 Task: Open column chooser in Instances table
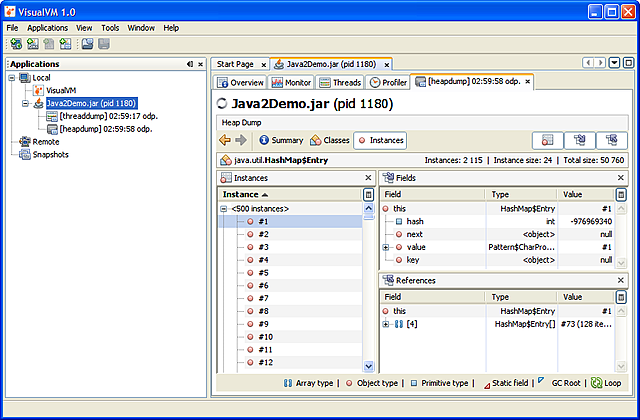(368, 195)
